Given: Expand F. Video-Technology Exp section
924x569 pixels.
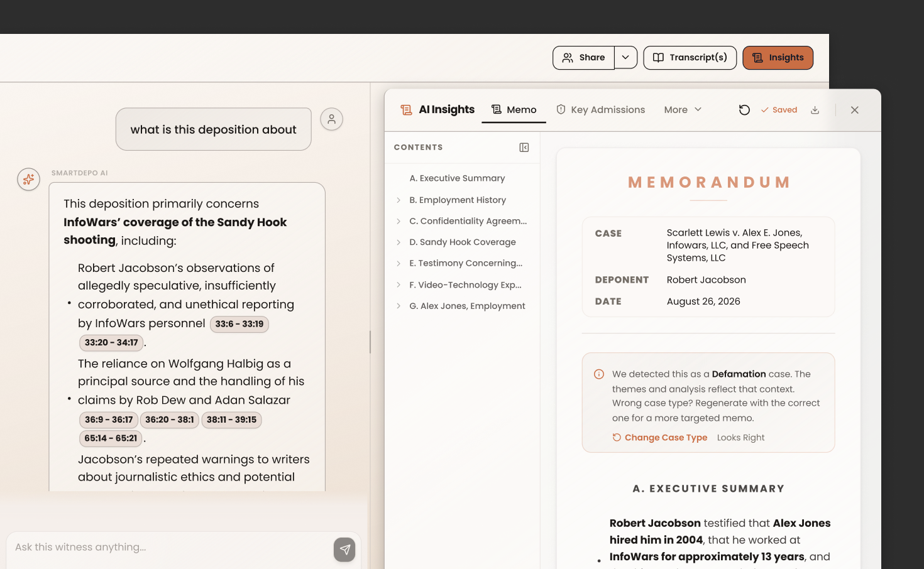Looking at the screenshot, I should click(399, 284).
